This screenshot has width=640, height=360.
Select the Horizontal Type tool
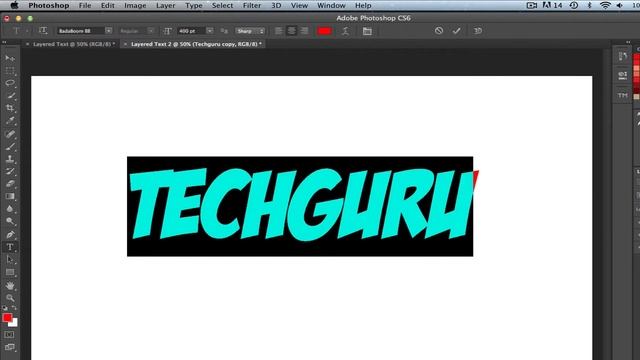[x=10, y=247]
